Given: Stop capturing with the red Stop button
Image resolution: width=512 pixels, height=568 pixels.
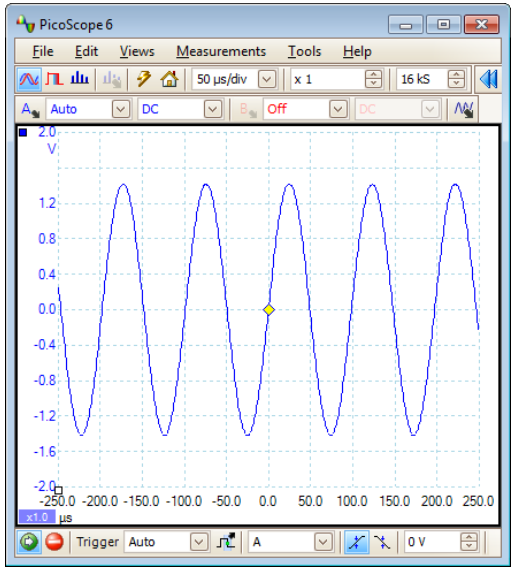Looking at the screenshot, I should point(54,542).
